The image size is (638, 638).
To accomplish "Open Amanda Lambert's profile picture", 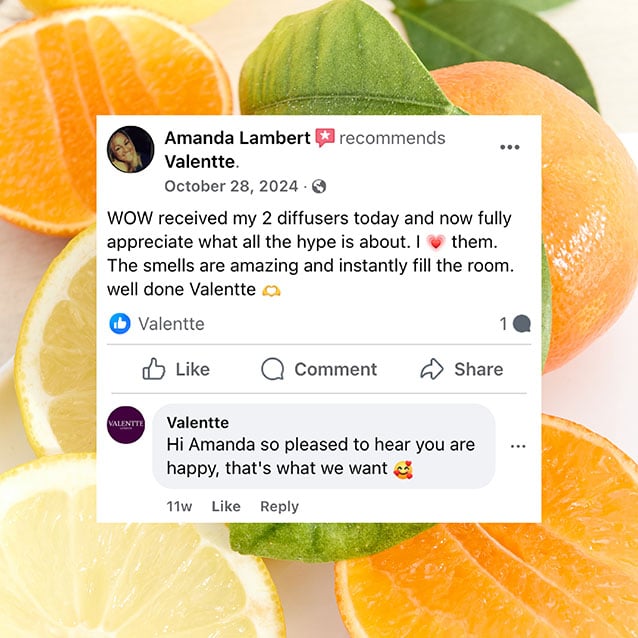I will [131, 149].
